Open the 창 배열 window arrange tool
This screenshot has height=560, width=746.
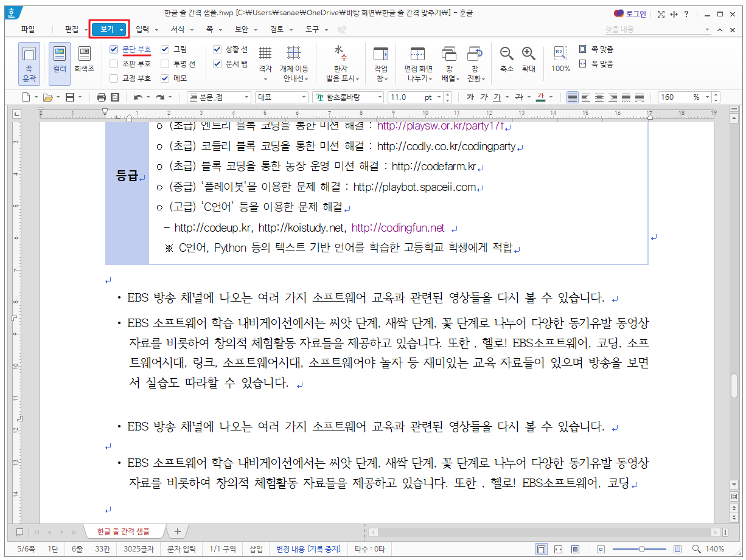449,63
